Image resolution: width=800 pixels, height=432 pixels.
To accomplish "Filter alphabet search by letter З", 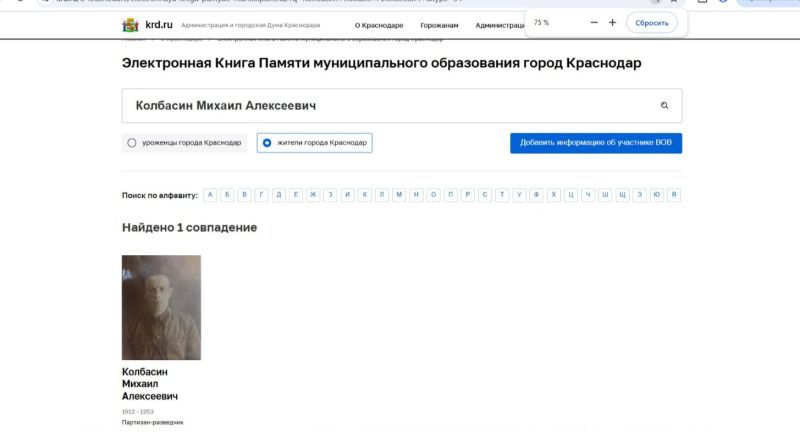I will [x=330, y=195].
